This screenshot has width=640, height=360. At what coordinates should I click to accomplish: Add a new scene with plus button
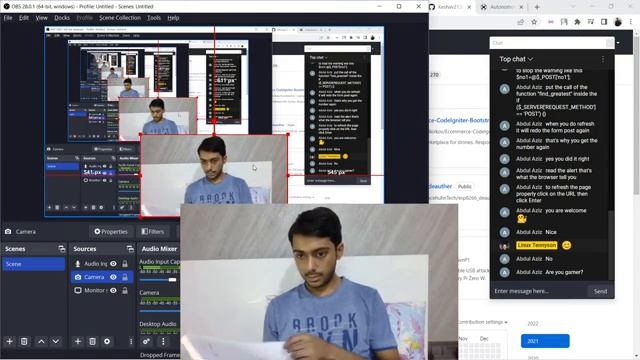(9, 341)
